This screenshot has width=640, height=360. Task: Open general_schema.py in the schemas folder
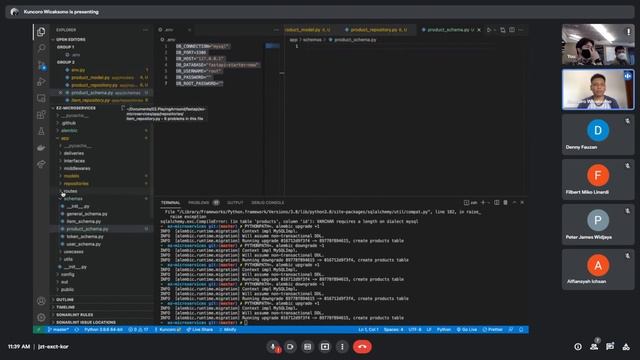coord(87,214)
